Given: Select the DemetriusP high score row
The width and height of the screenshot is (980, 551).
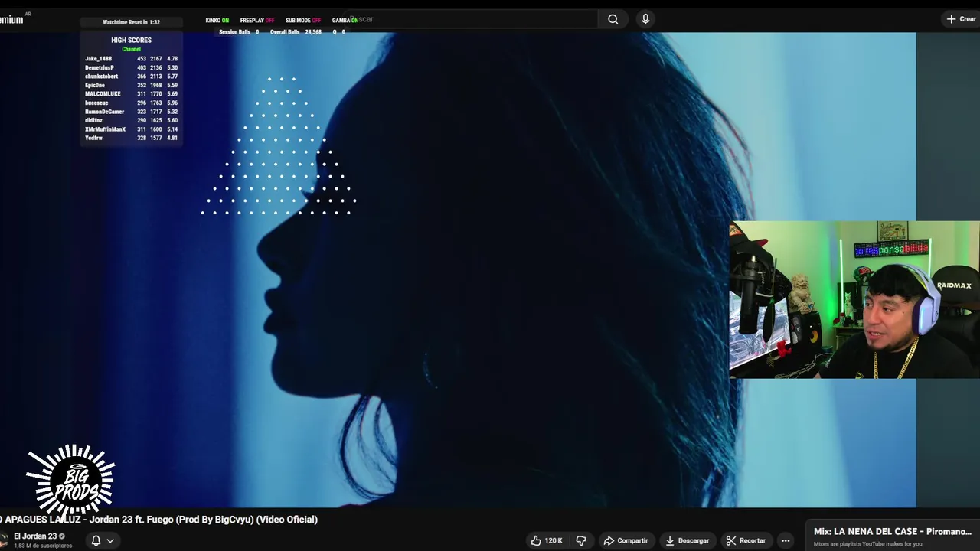Looking at the screenshot, I should point(131,68).
